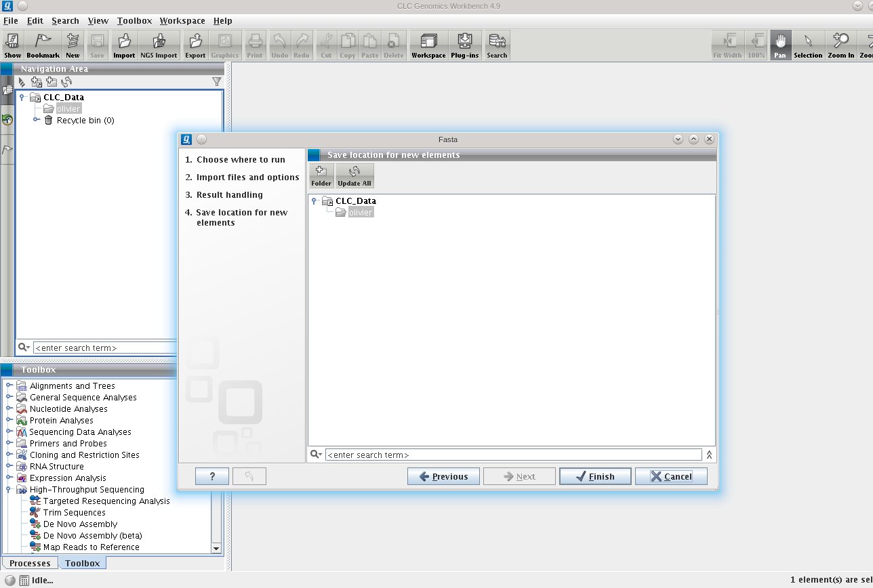Click the add location icon in Navigation Area
This screenshot has width=873, height=588.
(37, 82)
